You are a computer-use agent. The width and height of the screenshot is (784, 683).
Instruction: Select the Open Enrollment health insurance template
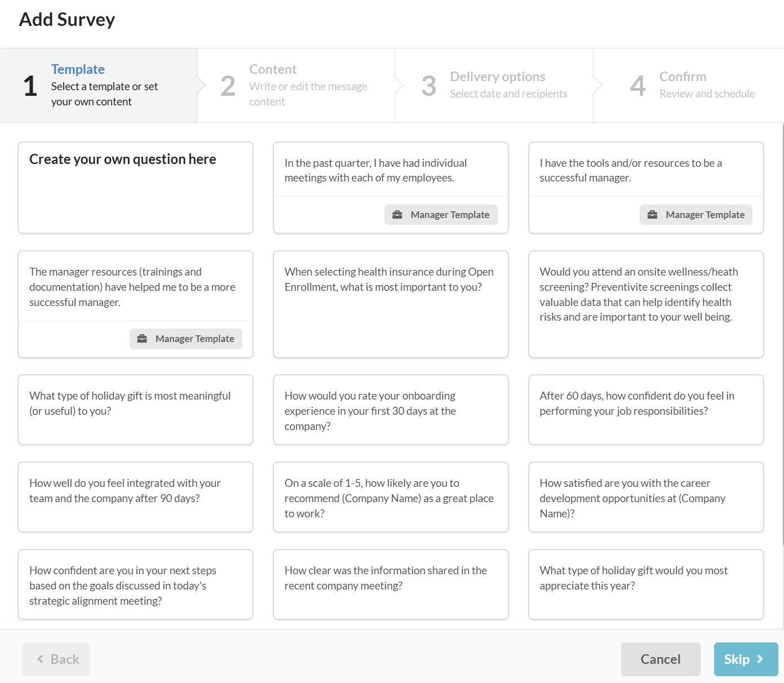(391, 304)
